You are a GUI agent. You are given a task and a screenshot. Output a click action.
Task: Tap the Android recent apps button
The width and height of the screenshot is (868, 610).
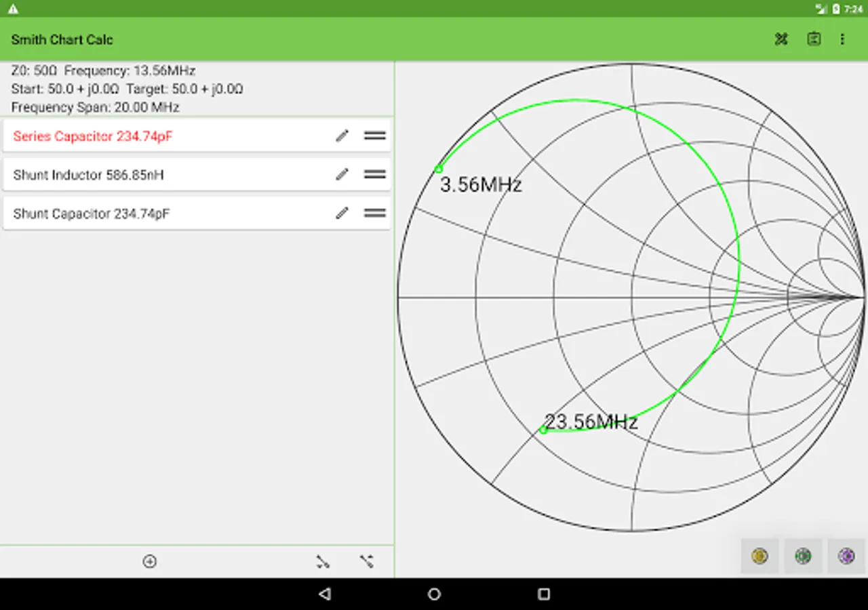coord(543,594)
